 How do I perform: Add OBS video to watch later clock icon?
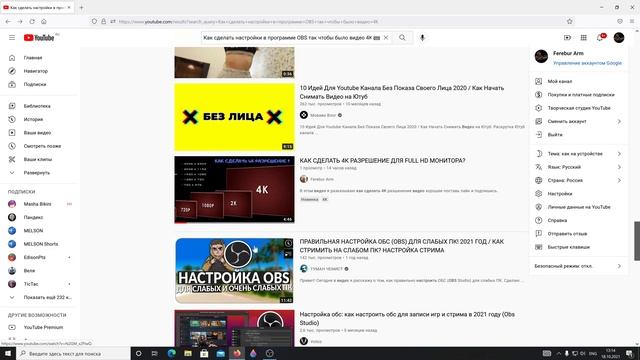tap(288, 243)
